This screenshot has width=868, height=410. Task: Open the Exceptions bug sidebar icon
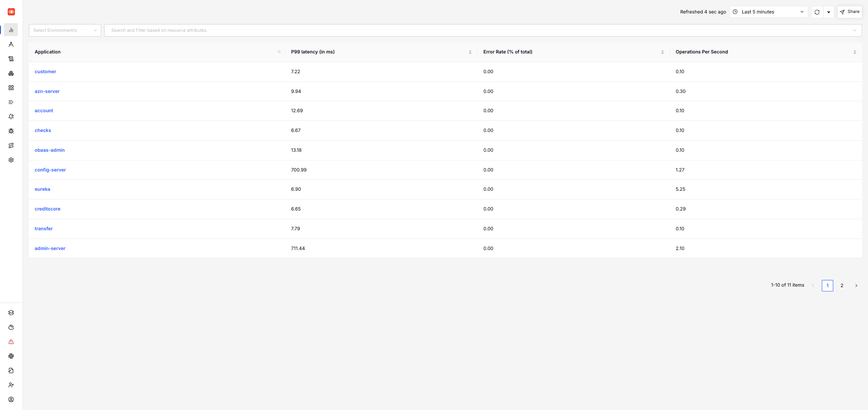click(11, 131)
